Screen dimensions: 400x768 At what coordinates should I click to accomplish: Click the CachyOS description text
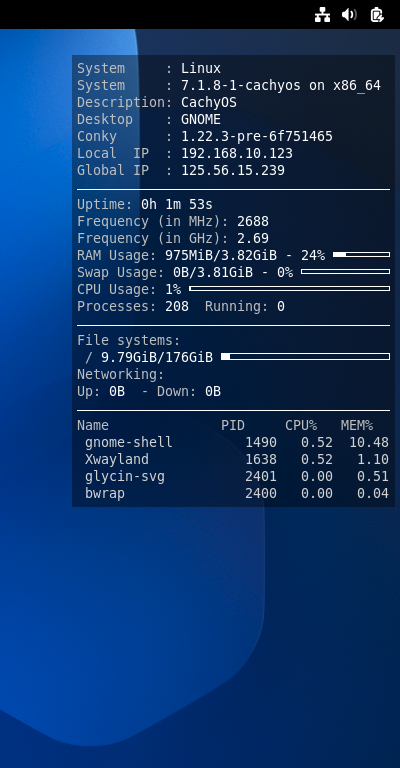click(x=209, y=102)
